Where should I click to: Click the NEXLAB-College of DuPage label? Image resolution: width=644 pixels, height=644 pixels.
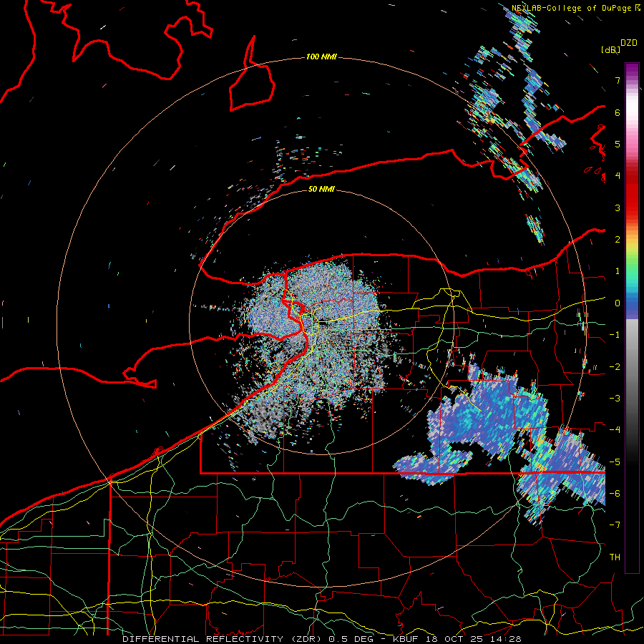point(575,8)
